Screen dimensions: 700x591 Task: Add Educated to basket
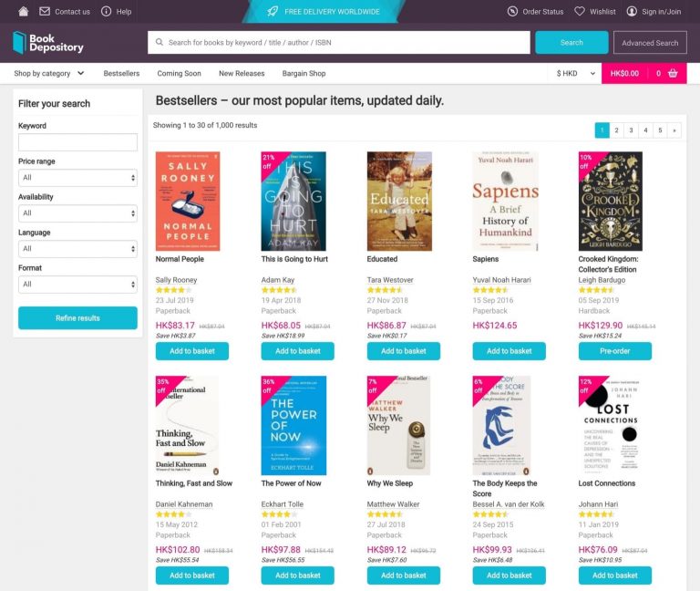(404, 351)
